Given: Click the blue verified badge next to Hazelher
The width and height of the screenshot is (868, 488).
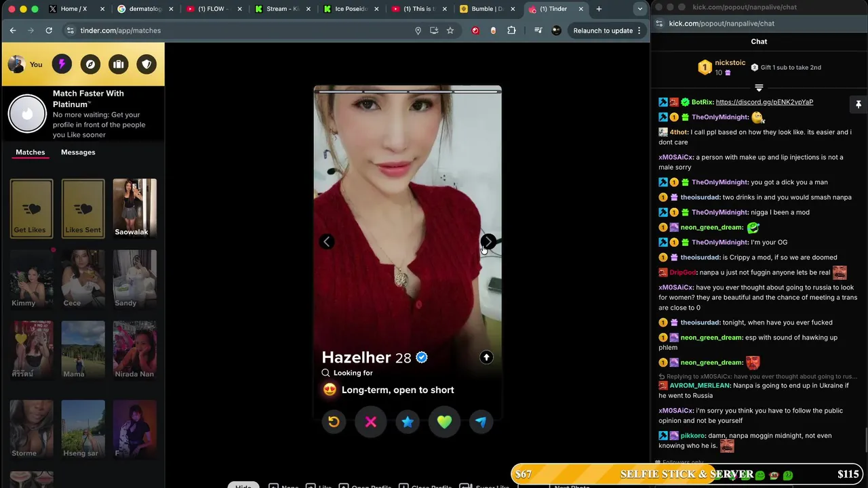Looking at the screenshot, I should pos(422,357).
